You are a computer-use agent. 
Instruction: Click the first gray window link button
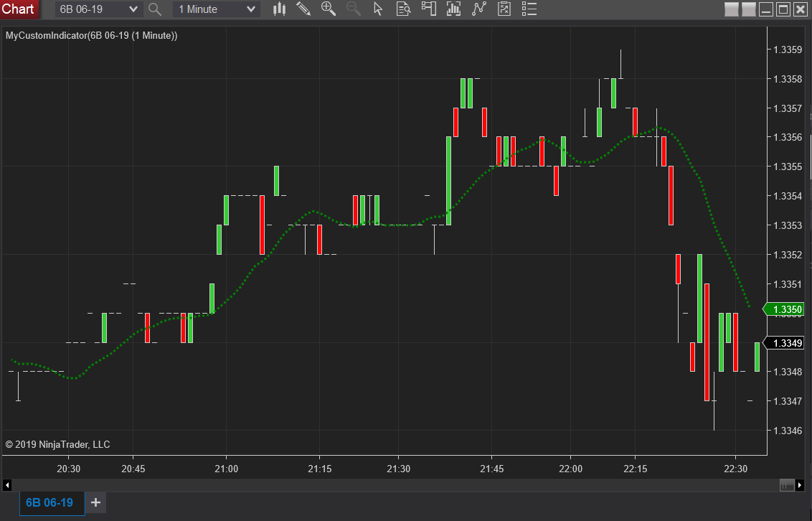coord(731,9)
